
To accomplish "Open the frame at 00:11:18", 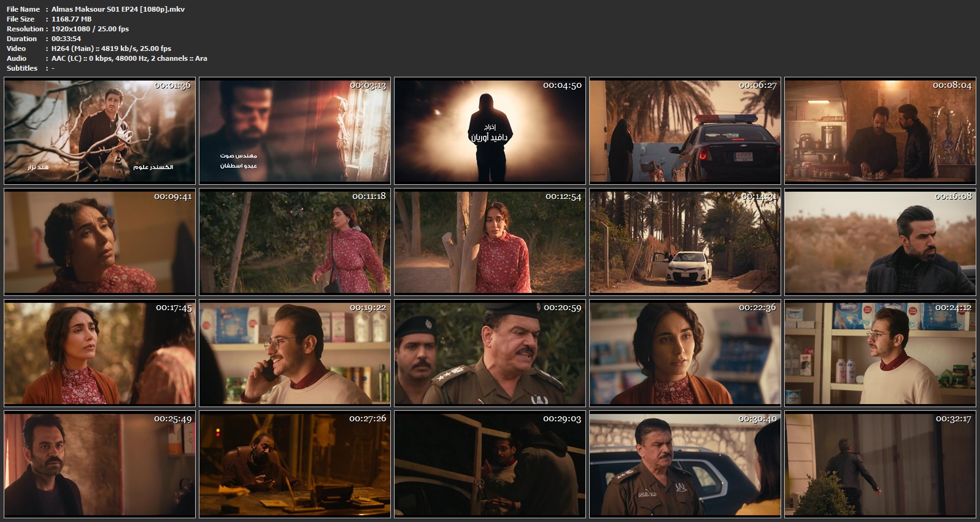I will [x=295, y=242].
